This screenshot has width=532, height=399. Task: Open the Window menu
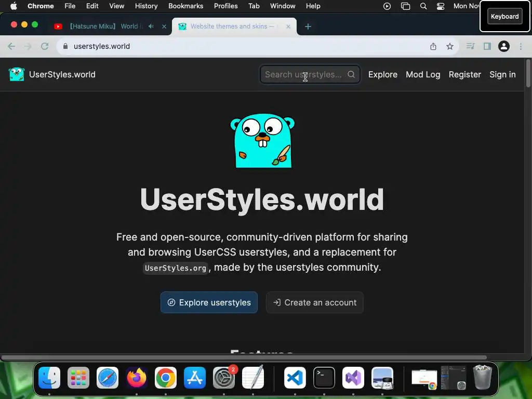pyautogui.click(x=283, y=6)
